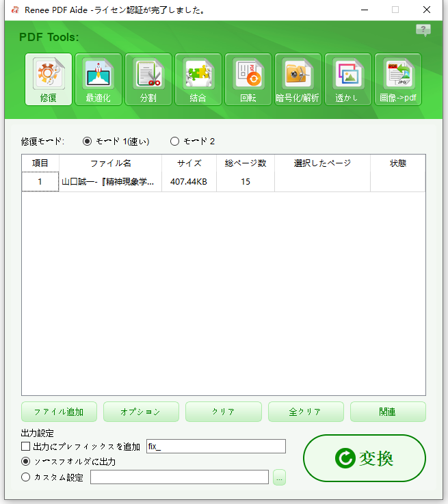Choose the 分割 split tool
The height and width of the screenshot is (504, 448).
pyautogui.click(x=148, y=79)
